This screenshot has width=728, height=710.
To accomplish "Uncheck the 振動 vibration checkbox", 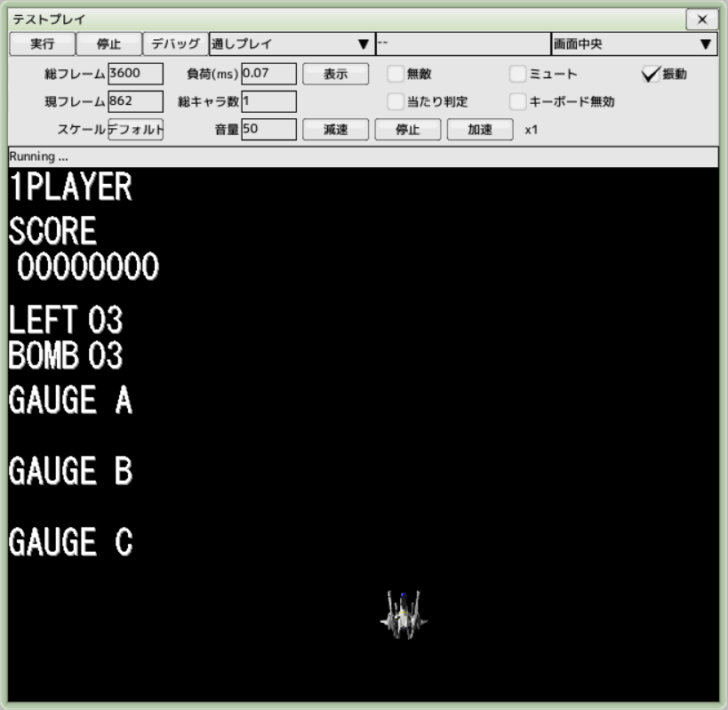I will [651, 75].
